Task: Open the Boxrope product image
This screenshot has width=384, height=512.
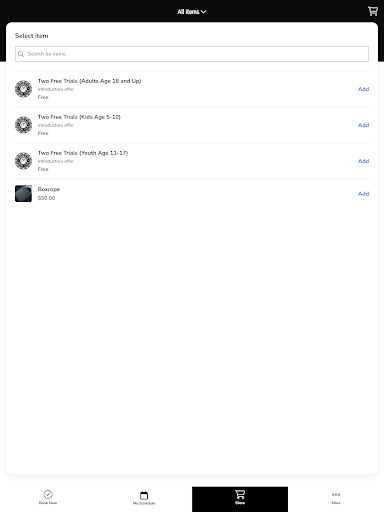Action: coord(23,194)
